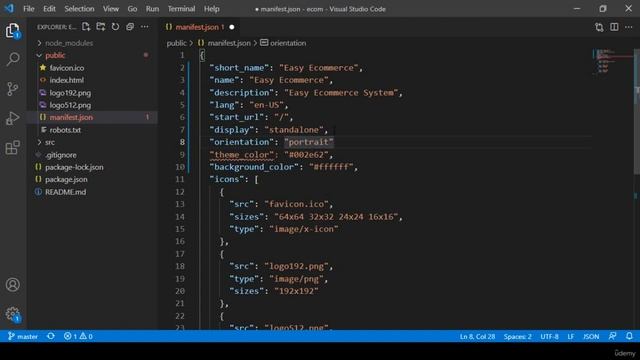Expand the node_modules folder
This screenshot has height=360, width=640.
[39, 43]
